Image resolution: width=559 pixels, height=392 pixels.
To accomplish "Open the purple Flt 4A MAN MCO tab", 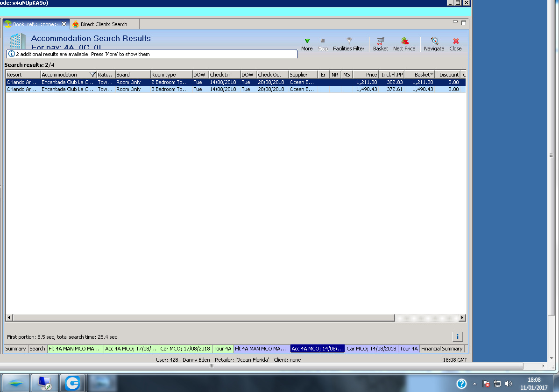I will coord(262,349).
